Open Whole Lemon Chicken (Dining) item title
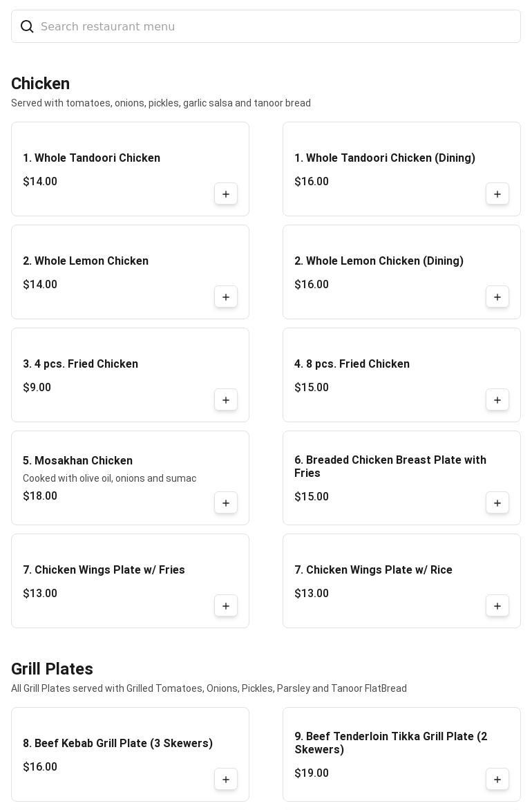532x810 pixels. pos(379,261)
